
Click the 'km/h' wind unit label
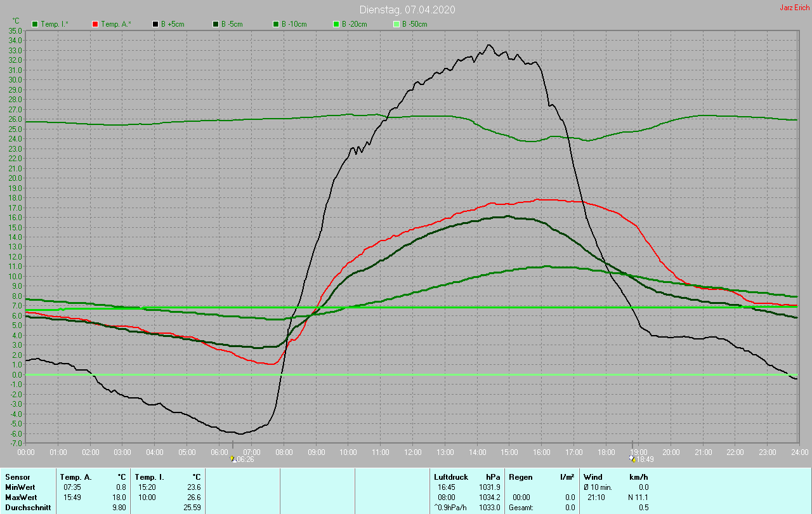(x=639, y=477)
